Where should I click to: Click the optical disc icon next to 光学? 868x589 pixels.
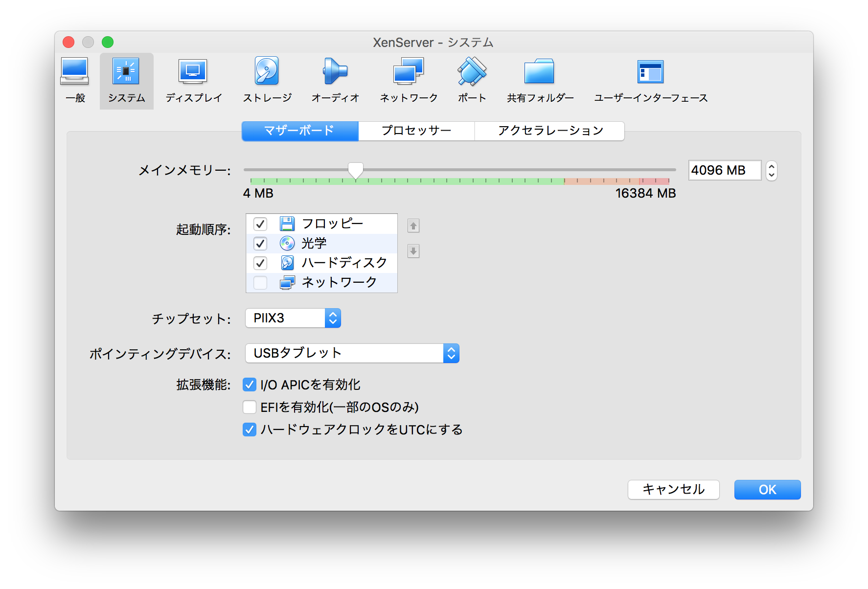287,244
